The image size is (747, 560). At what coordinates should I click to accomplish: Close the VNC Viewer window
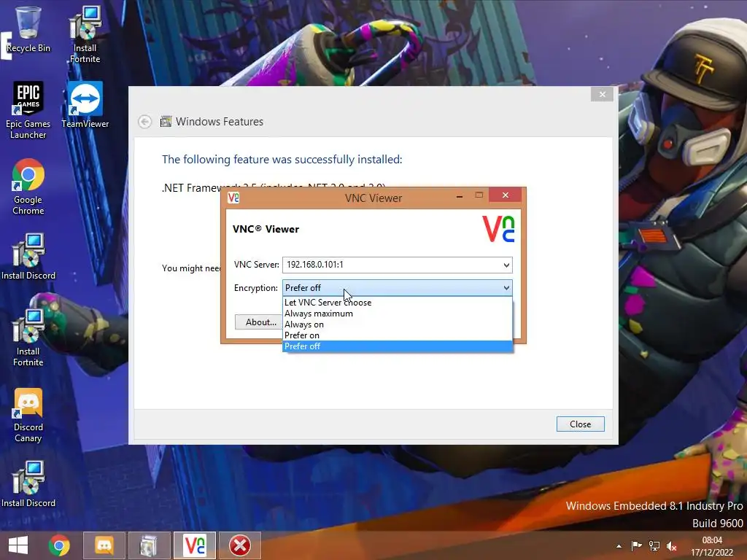tap(505, 195)
